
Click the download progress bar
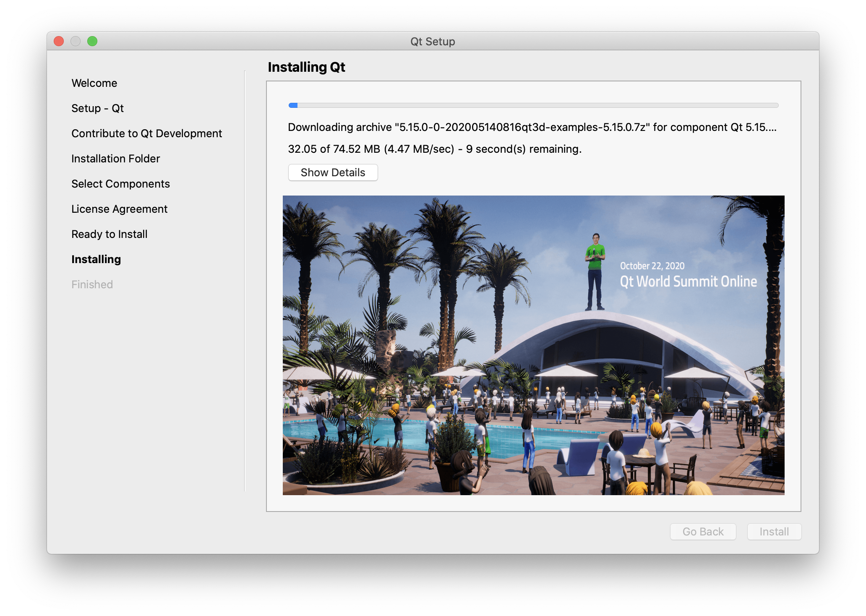tap(533, 105)
